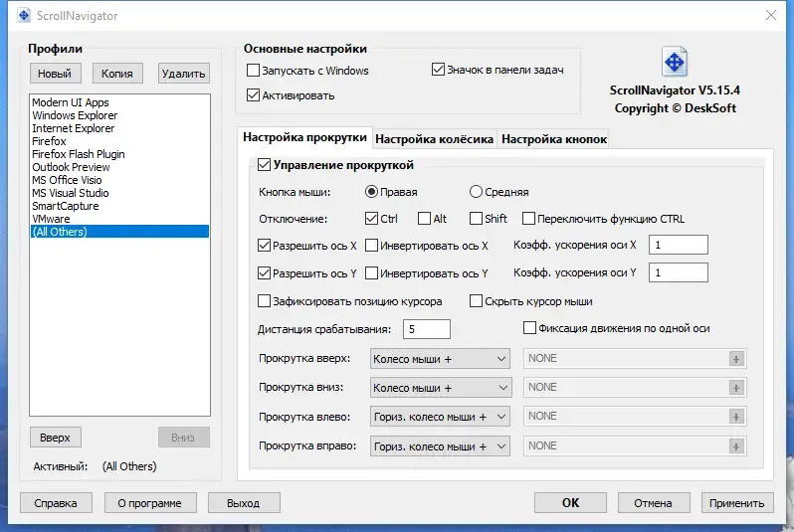Check Зафиксировать позицию курсора option
Viewport: 794px width, 532px height.
coord(264,301)
